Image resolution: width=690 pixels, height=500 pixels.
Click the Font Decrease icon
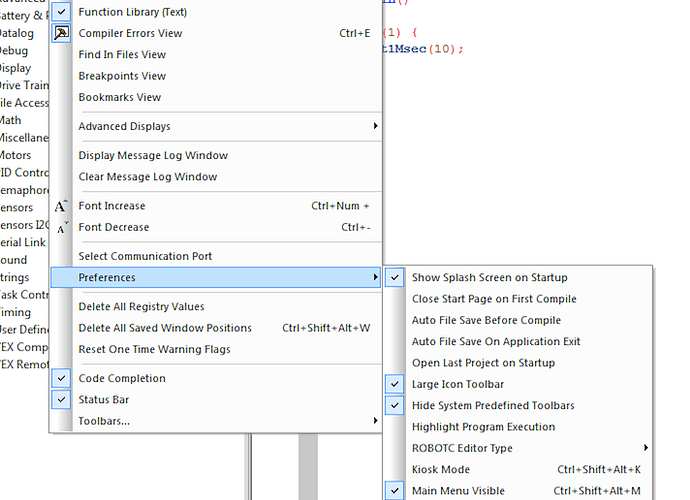coord(61,227)
